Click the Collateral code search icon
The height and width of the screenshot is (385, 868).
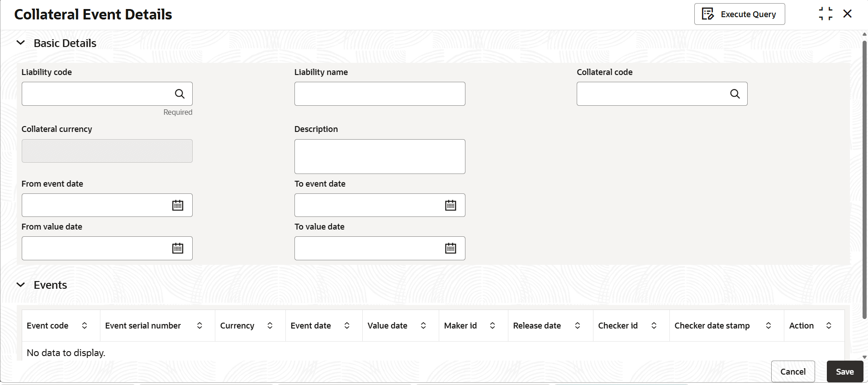point(735,94)
